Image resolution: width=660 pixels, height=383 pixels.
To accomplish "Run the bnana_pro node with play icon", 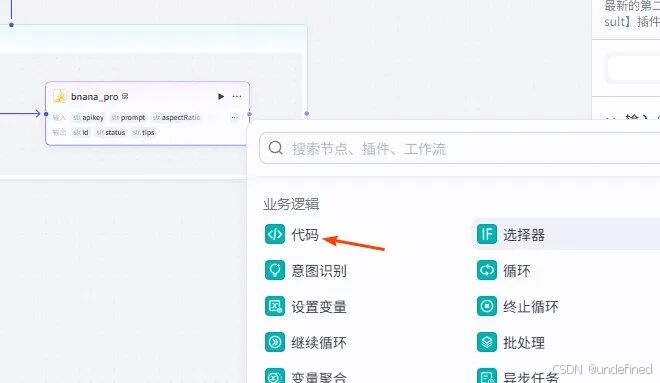I will click(x=221, y=96).
